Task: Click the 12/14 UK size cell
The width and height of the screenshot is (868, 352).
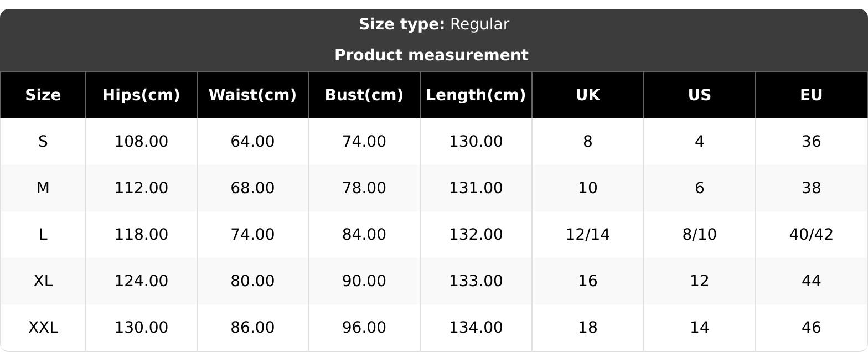Action: (x=587, y=235)
